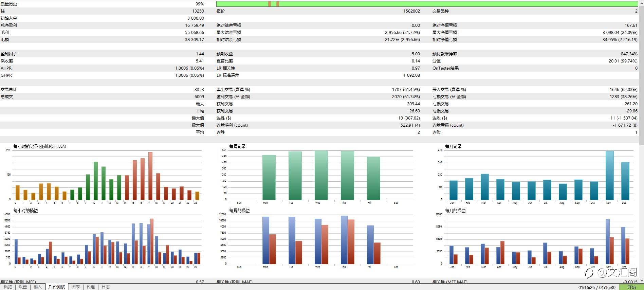The width and height of the screenshot is (644, 290).
Task: Select the 输入 tab
Action: click(x=37, y=287)
